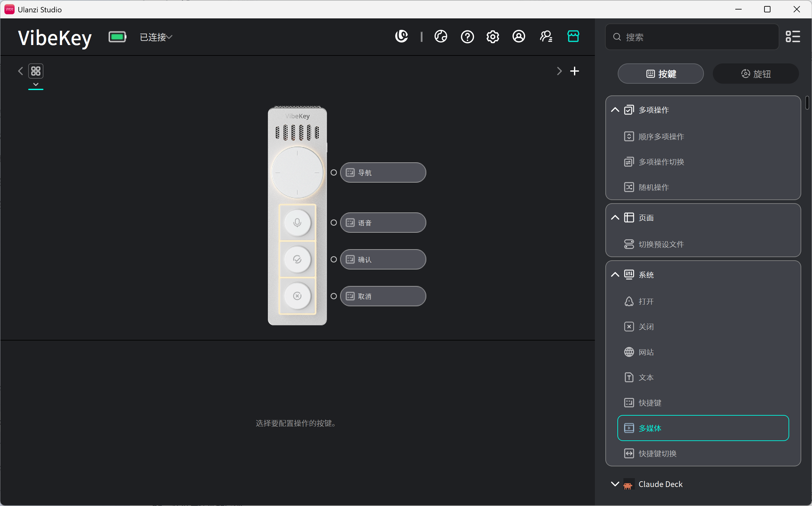Select the 快捷键 system action
This screenshot has height=506, width=812.
click(x=703, y=403)
